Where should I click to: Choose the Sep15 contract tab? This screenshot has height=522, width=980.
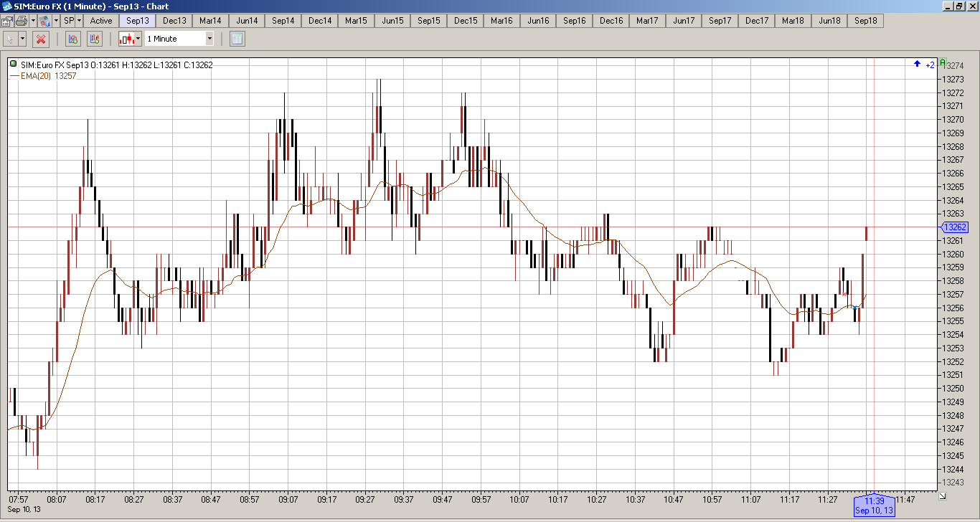tap(429, 21)
